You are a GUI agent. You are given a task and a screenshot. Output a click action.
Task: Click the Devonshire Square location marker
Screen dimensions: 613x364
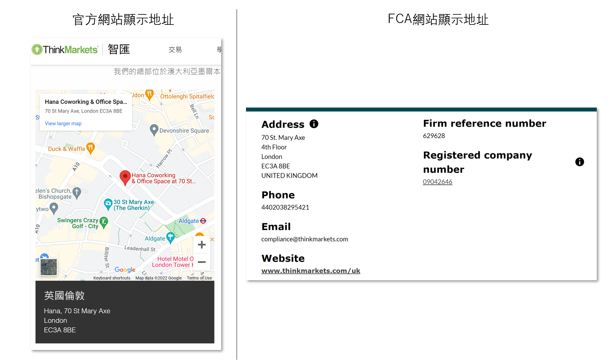(x=154, y=130)
